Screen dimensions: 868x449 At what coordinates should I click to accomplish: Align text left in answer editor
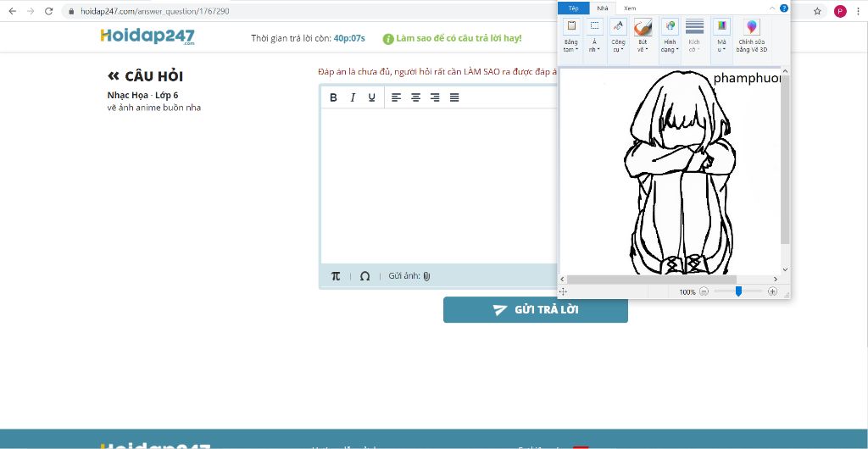396,97
